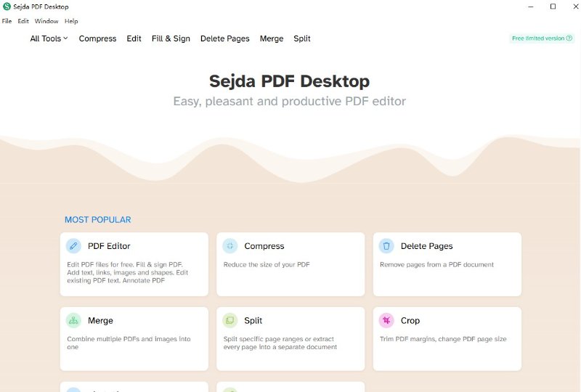581x392 pixels.
Task: Select Compress in the top navigation
Action: (x=97, y=38)
